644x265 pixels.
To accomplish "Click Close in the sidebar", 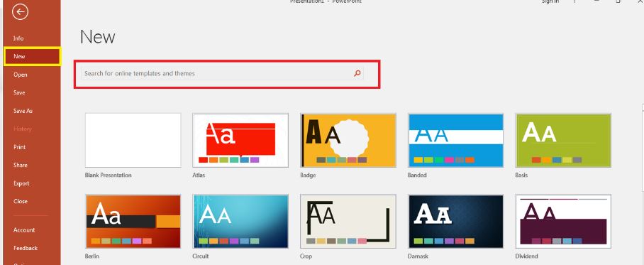I will [x=20, y=201].
